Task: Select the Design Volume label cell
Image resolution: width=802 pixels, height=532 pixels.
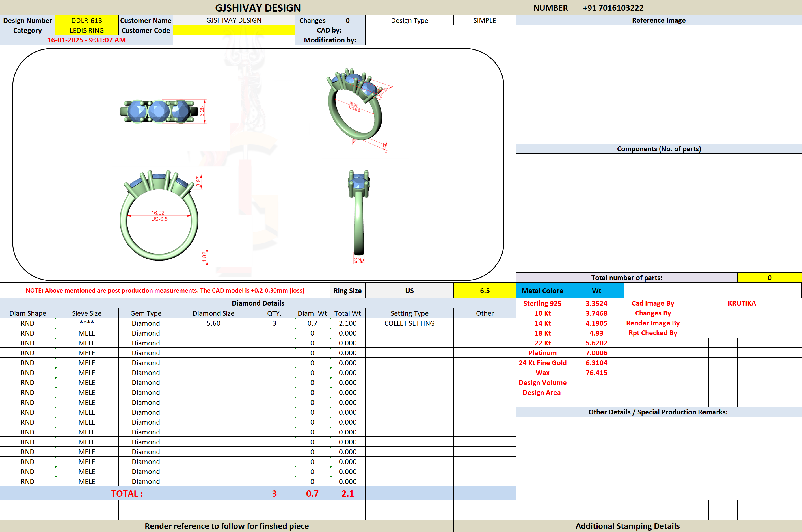Action: tap(542, 382)
